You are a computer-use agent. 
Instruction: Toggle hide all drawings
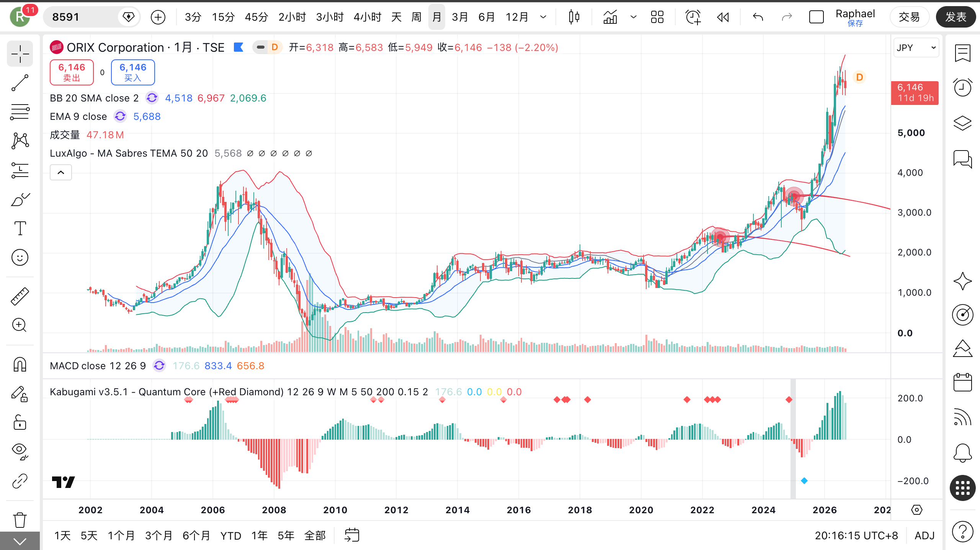pos(20,452)
